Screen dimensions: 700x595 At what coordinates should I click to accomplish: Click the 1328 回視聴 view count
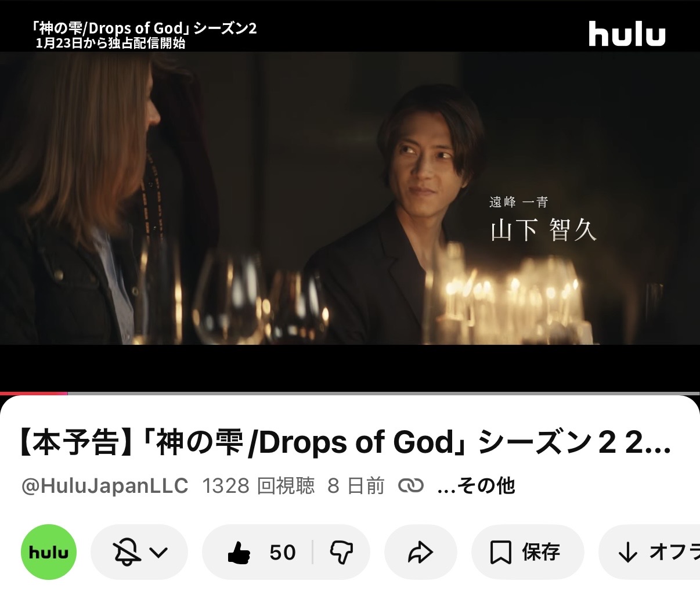258,485
